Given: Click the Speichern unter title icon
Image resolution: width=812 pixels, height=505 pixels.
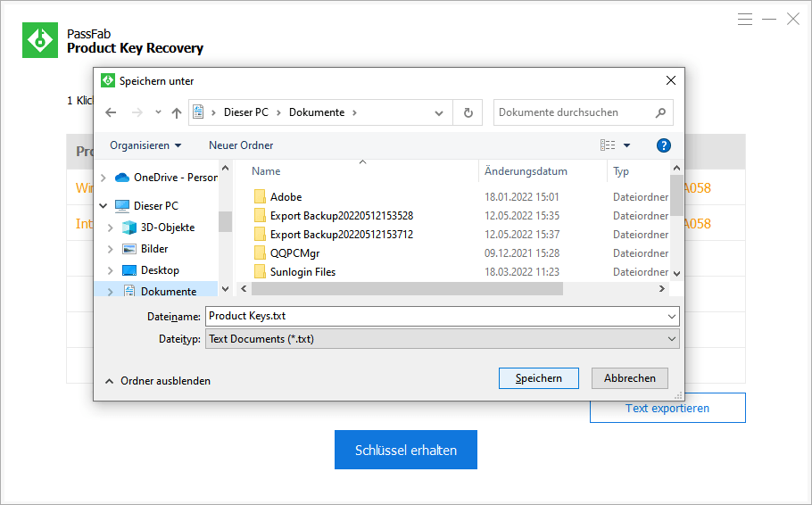Looking at the screenshot, I should [108, 80].
